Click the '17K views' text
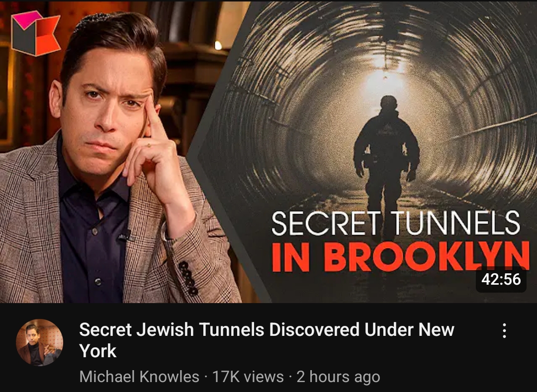 248,377
